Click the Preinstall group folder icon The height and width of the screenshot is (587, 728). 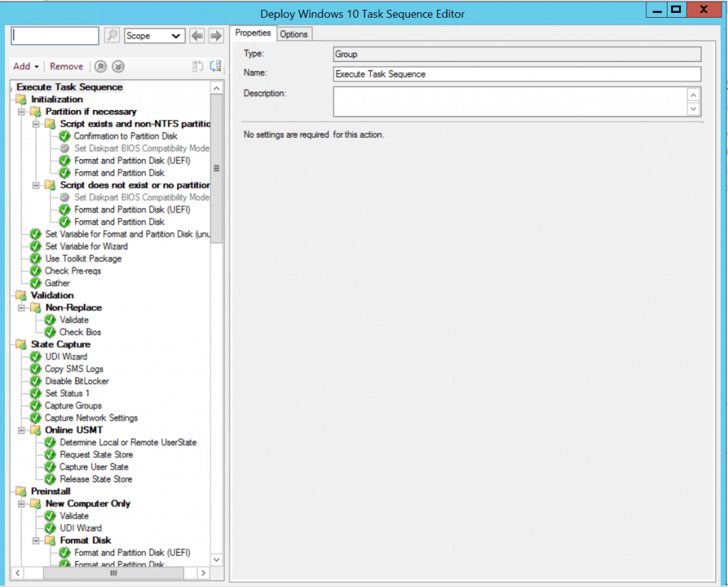click(21, 491)
